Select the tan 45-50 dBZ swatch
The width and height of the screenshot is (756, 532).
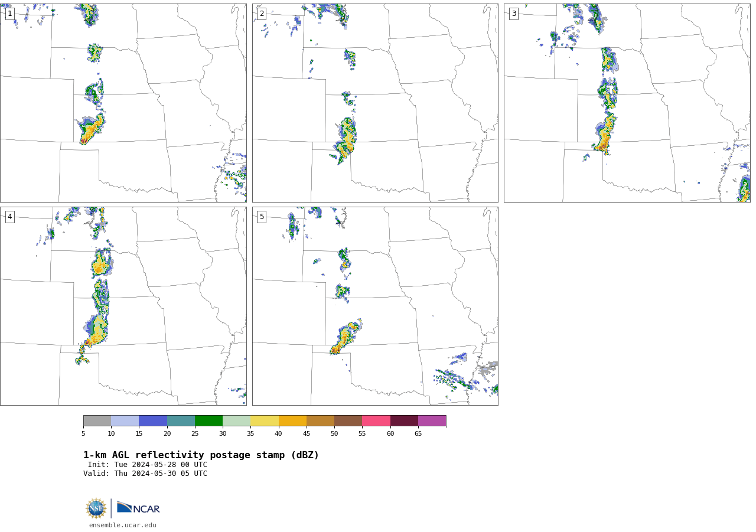point(320,421)
